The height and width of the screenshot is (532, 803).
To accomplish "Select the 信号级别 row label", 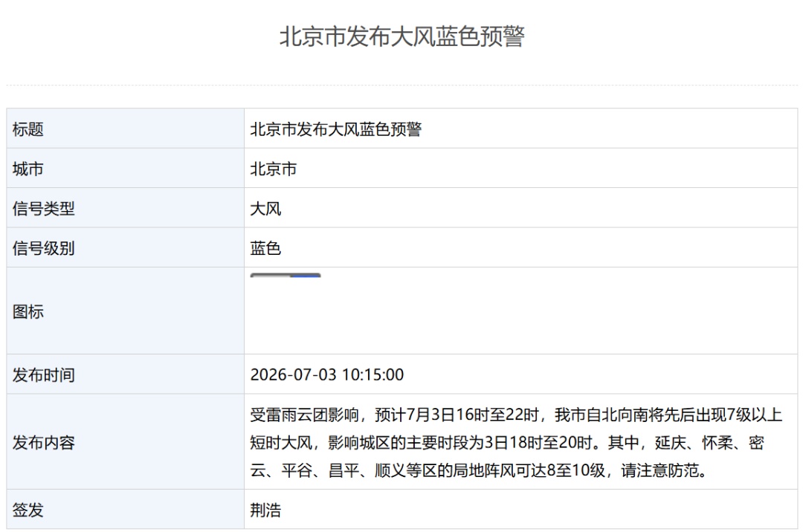I will pyautogui.click(x=44, y=249).
